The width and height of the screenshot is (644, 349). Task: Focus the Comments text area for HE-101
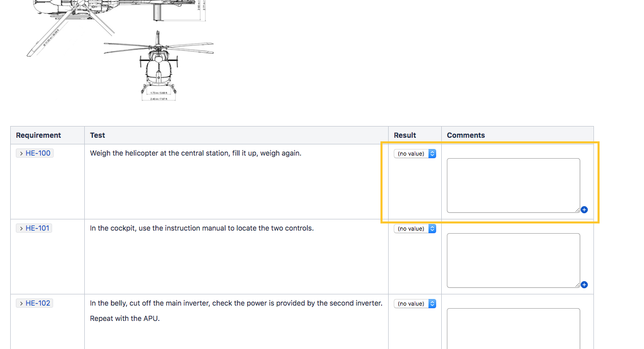click(513, 260)
